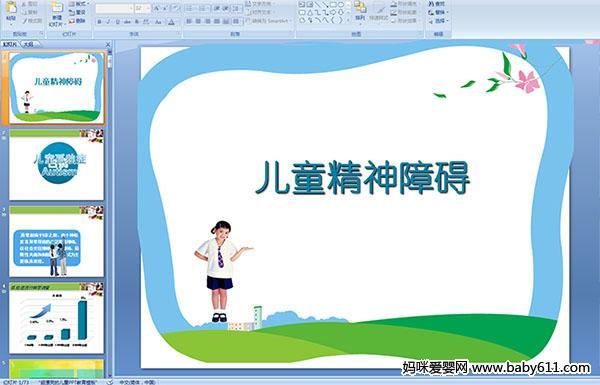Click the font color button
Screen dimensions: 600x385
[x=171, y=22]
